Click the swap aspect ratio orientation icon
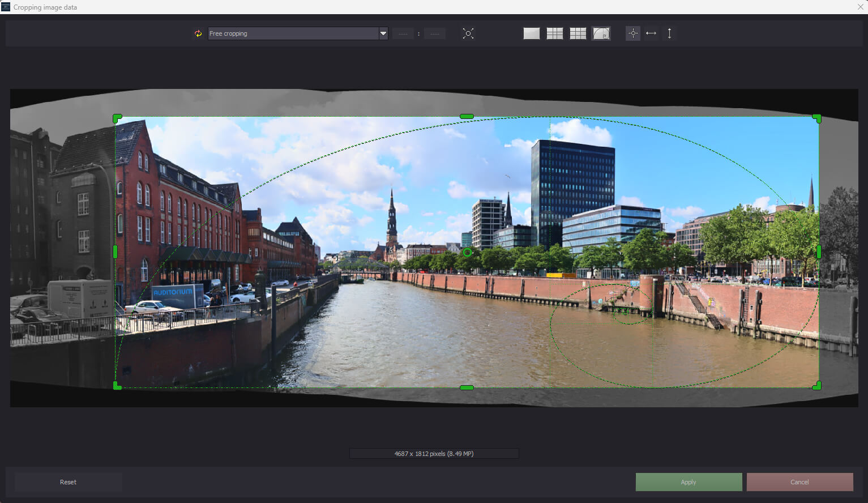 [x=198, y=33]
